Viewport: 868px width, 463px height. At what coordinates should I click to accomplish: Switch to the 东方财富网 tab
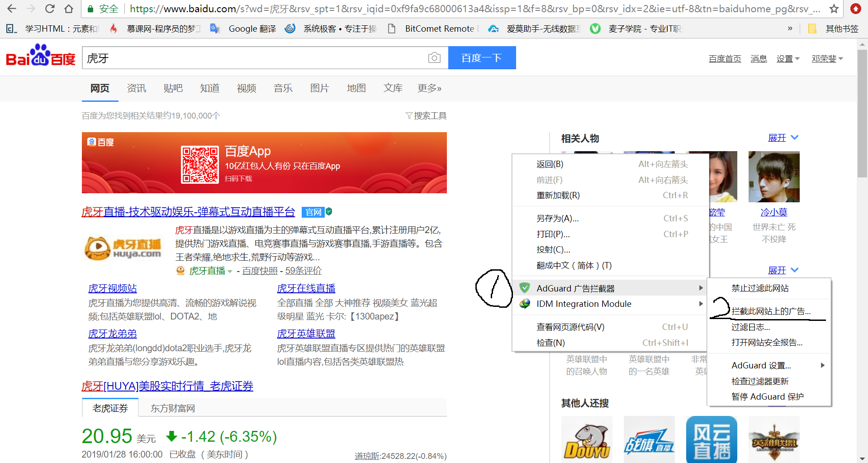coord(173,408)
